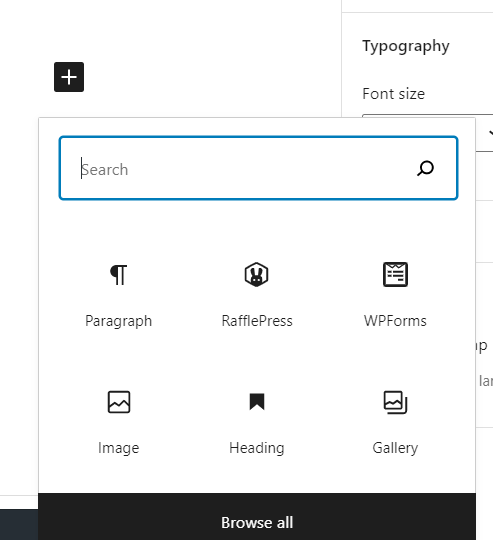This screenshot has width=493, height=540.
Task: Select the Paragraph pilcrow icon
Action: click(119, 274)
